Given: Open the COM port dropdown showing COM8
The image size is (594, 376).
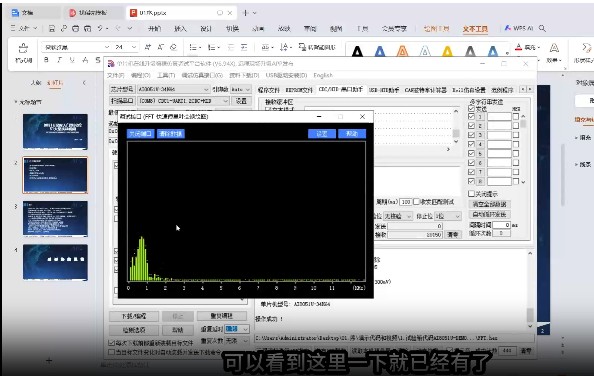Looking at the screenshot, I should point(183,101).
